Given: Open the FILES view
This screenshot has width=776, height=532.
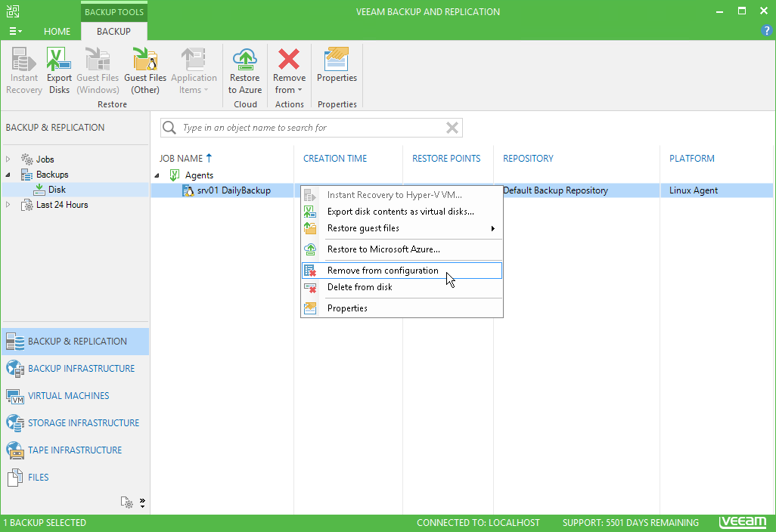Looking at the screenshot, I should (x=75, y=477).
